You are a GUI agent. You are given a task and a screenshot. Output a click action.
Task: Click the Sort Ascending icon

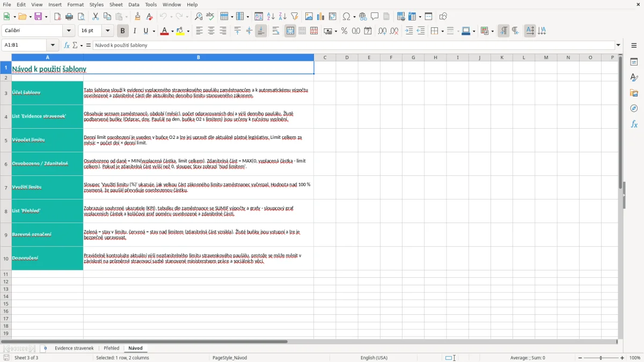pyautogui.click(x=271, y=17)
